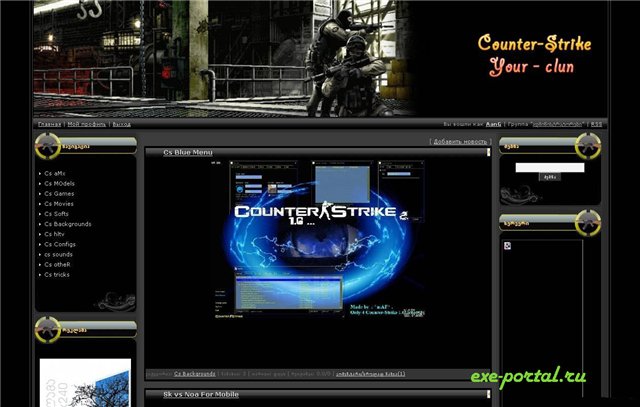Image resolution: width=640 pixels, height=407 pixels.
Task: Open the comments link below the Cs Blue Menu post
Action: [371, 374]
